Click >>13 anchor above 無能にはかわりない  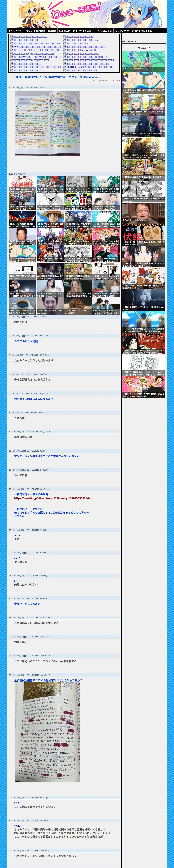pyautogui.click(x=17, y=581)
